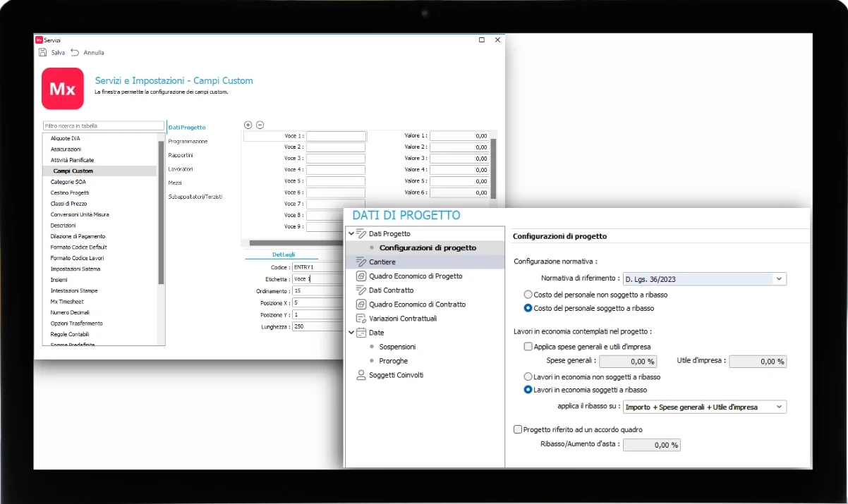Select Proroghe under Date
848x504 pixels.
[394, 361]
